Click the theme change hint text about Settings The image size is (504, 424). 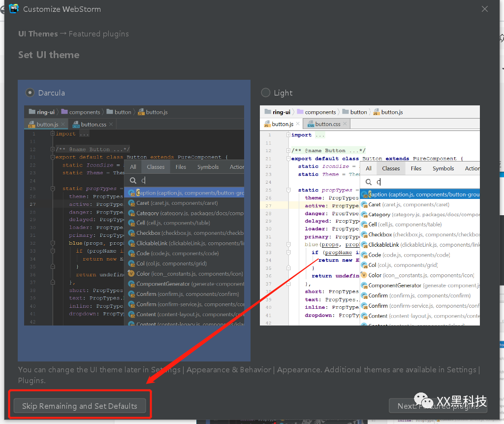point(249,375)
